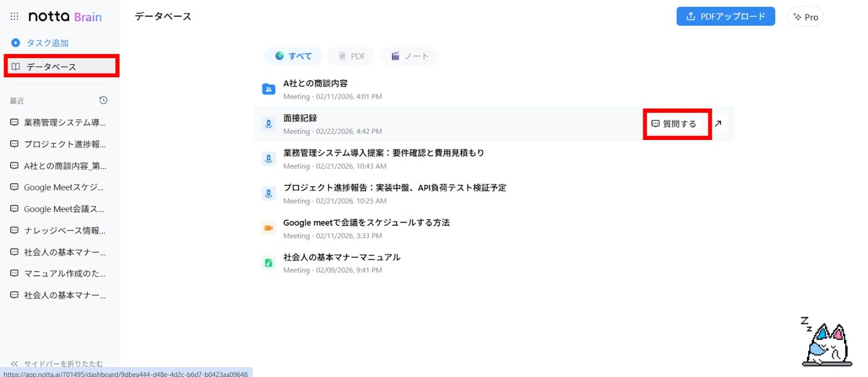Click the globe icon in すべて tab
The image size is (868, 377).
(x=279, y=56)
